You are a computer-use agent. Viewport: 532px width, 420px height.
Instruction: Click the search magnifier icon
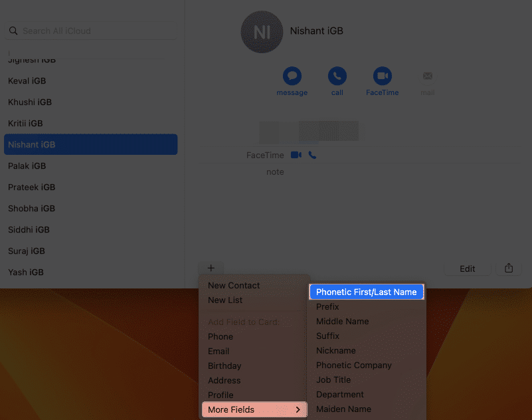(13, 31)
